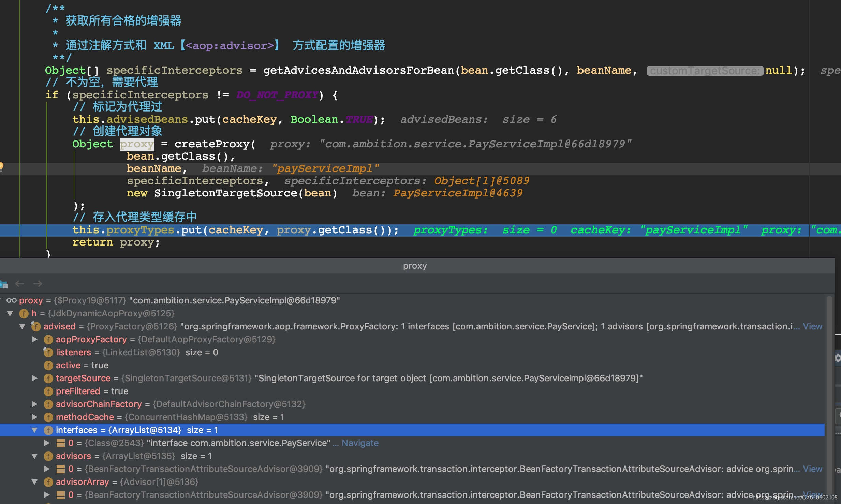Screen dimensions: 841x504
Task: Click getAdvicesAndAdvisorsForBean method call
Action: pos(358,70)
